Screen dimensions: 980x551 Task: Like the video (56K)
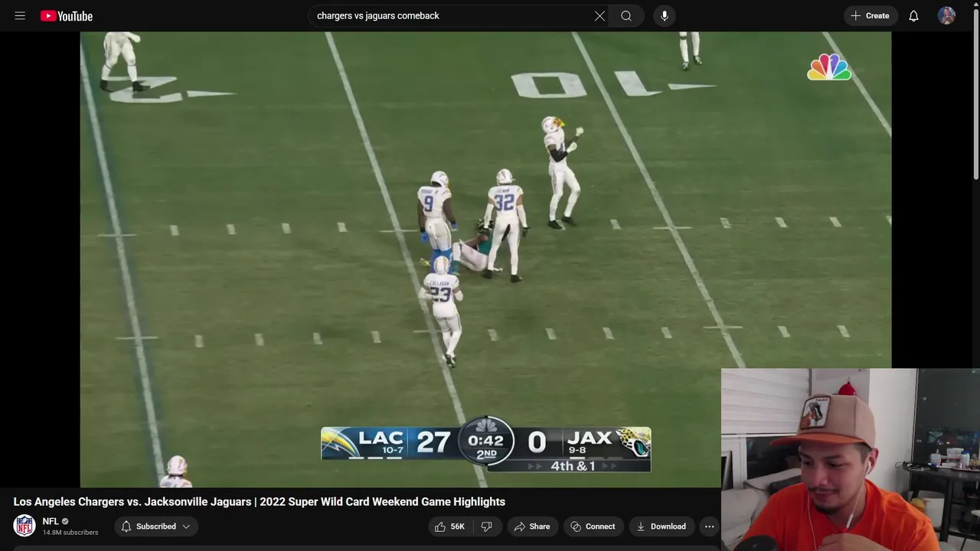[x=449, y=527]
